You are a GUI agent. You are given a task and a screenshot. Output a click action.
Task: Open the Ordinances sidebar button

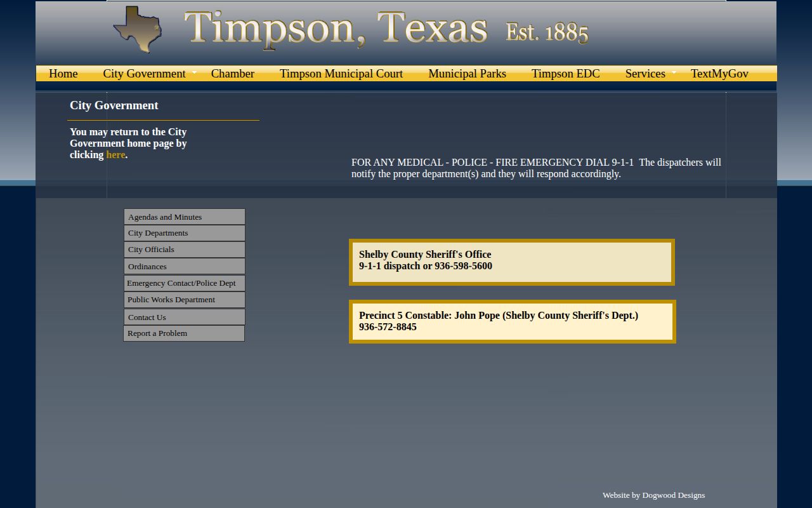[x=185, y=266]
